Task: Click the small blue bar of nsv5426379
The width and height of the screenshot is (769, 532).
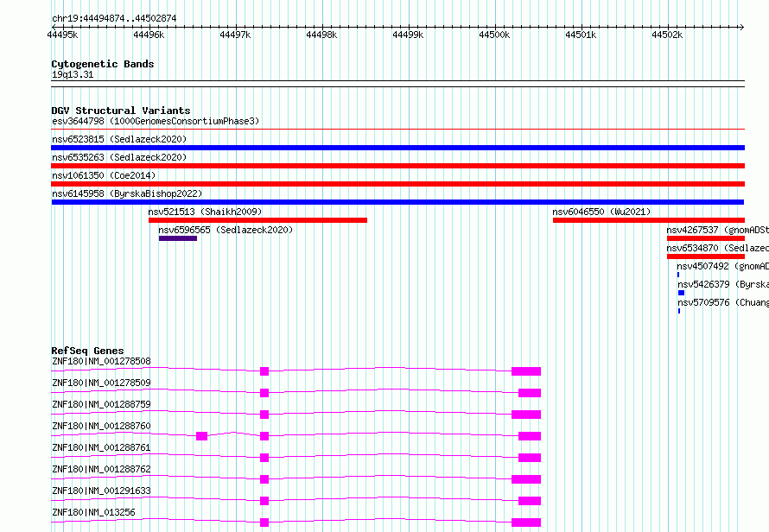Action: (681, 293)
